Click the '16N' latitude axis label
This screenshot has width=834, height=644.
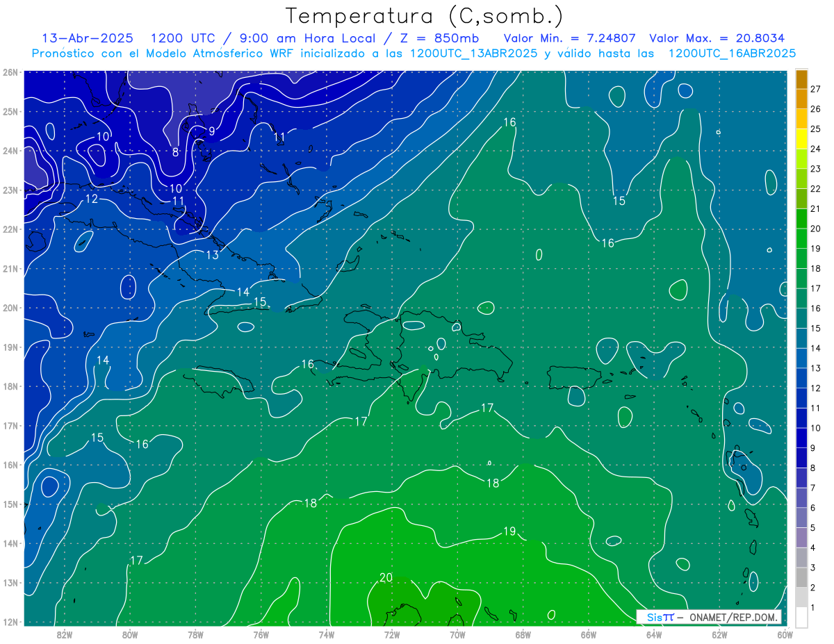pos(10,465)
